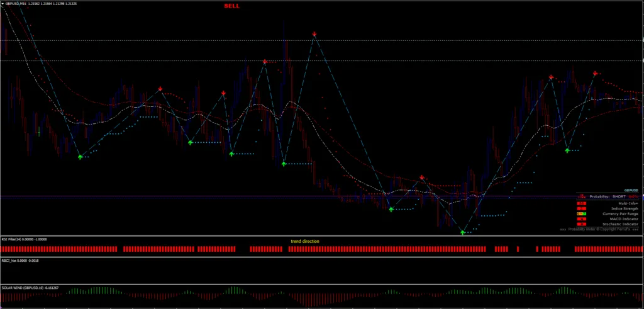
Task: Select the yellow 'trend direction' label
Action: pos(305,241)
